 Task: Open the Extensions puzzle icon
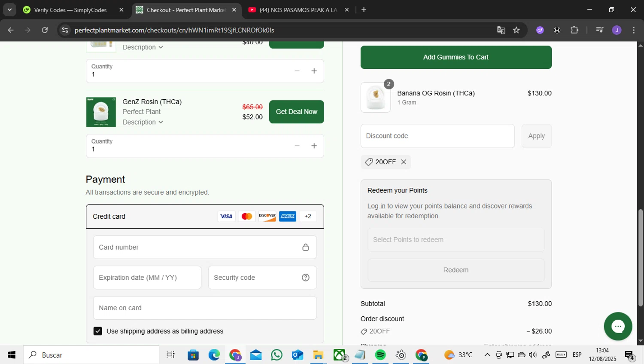(574, 30)
